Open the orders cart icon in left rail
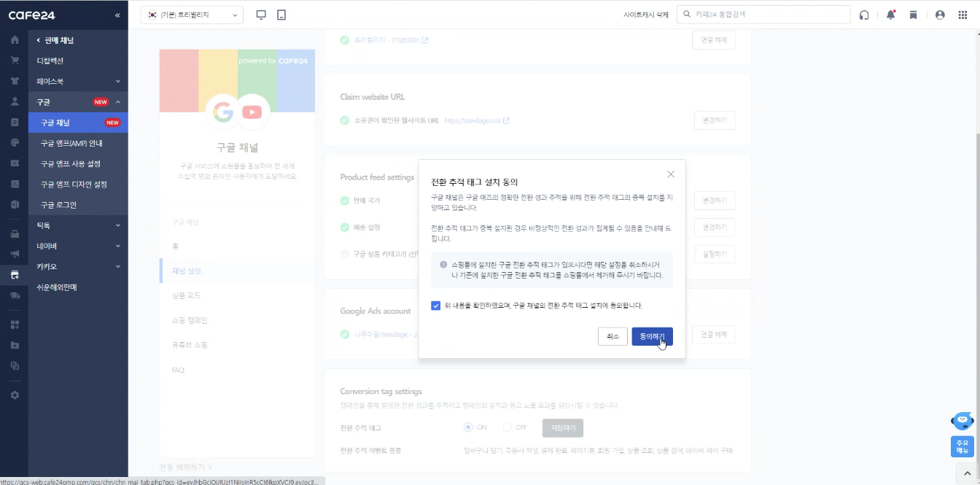Viewport: 980px width, 485px height. 15,61
